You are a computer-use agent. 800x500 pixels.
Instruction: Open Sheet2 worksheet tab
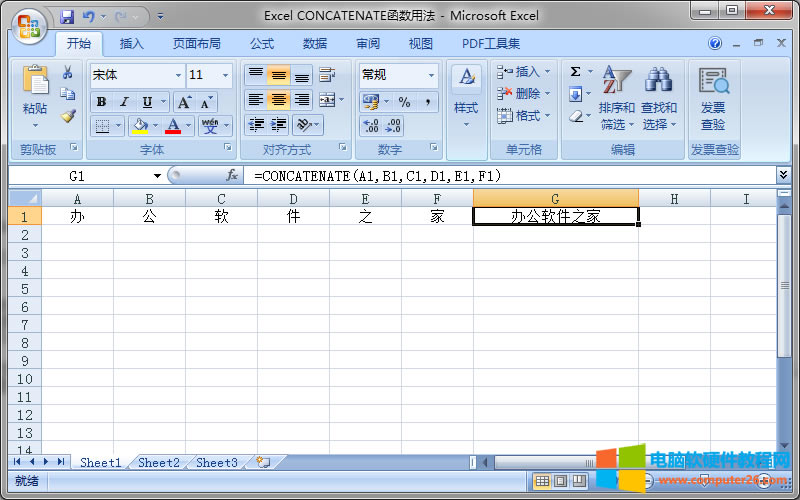pos(159,463)
